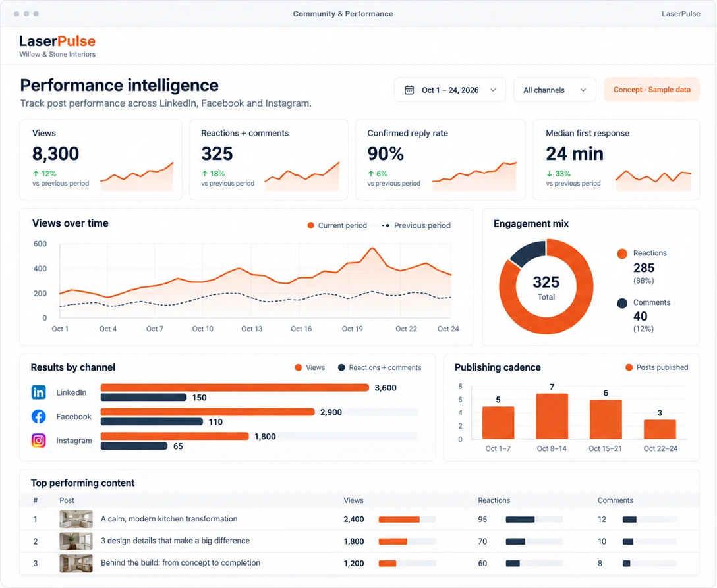Click the Reactions count 285 in Engagement mix
The width and height of the screenshot is (717, 588).
643,268
